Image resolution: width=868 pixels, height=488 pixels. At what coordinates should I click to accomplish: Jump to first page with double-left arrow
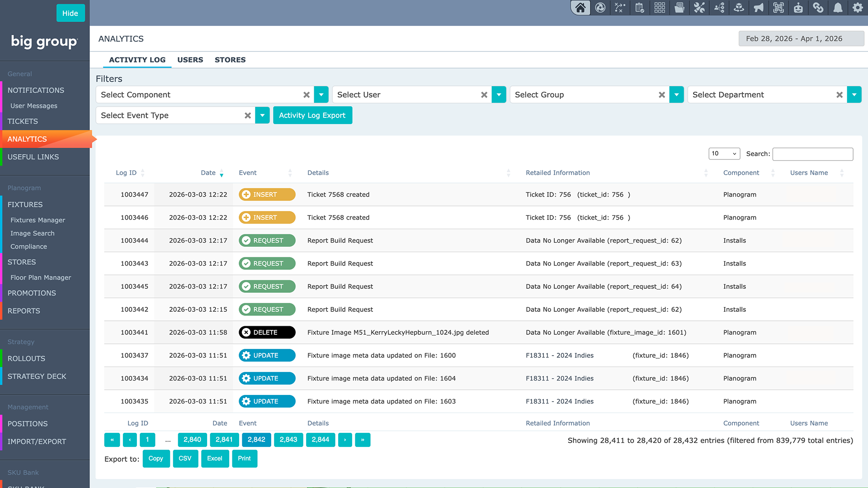pos(112,440)
